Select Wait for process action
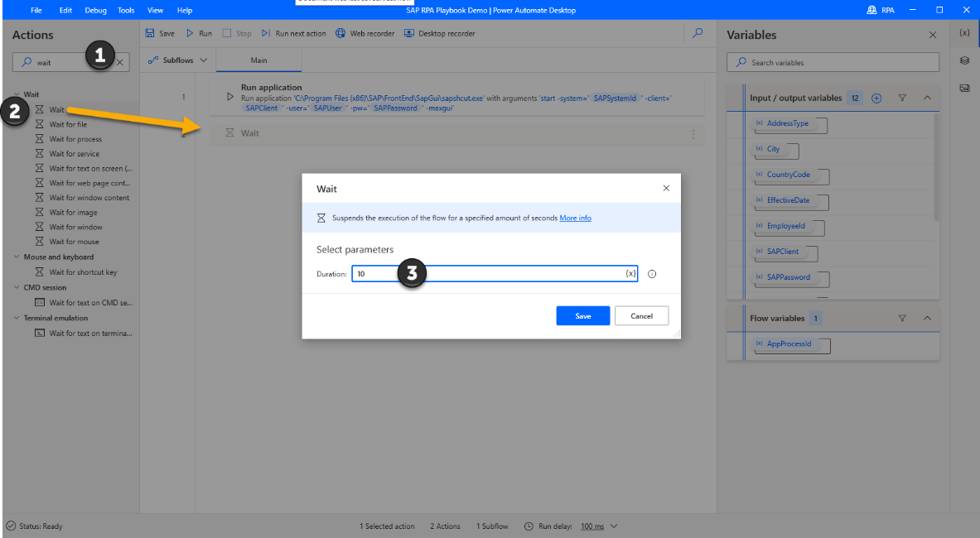 (x=75, y=139)
